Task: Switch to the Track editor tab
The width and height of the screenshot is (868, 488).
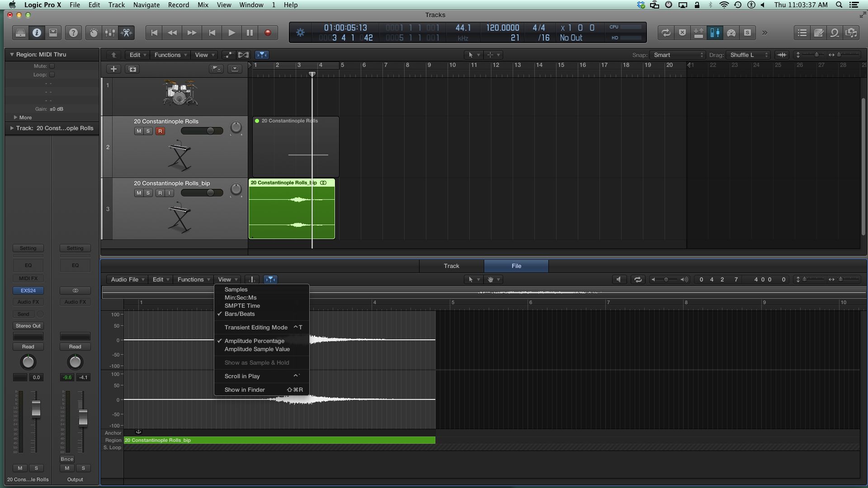Action: tap(451, 266)
